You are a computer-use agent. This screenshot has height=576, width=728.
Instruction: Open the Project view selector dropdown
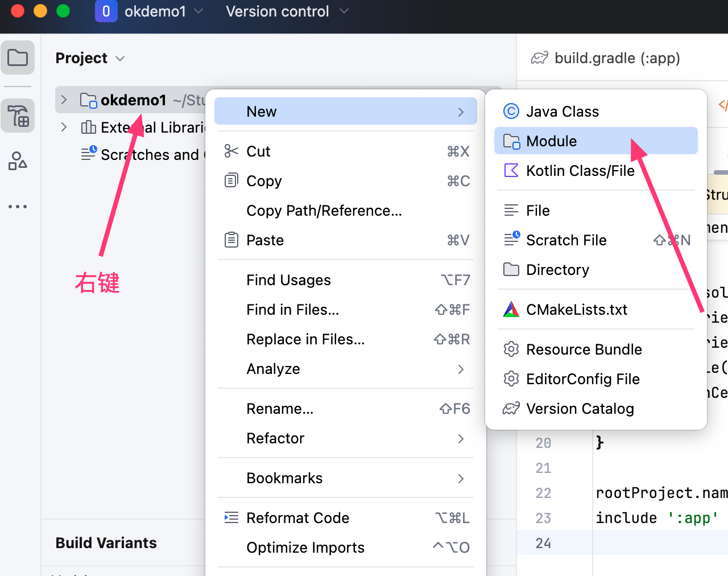(x=90, y=58)
